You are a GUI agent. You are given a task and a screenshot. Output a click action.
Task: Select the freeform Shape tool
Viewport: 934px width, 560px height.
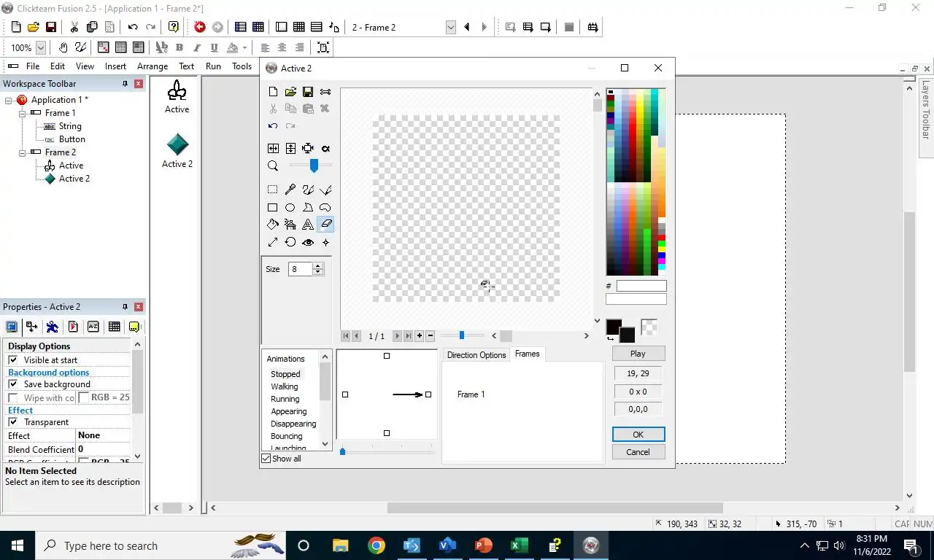tap(325, 207)
